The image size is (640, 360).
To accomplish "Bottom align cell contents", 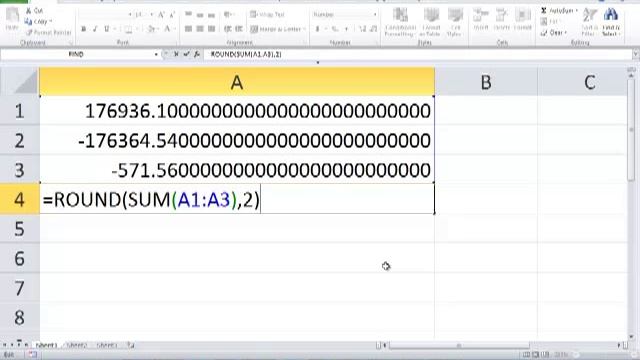I will tap(211, 15).
